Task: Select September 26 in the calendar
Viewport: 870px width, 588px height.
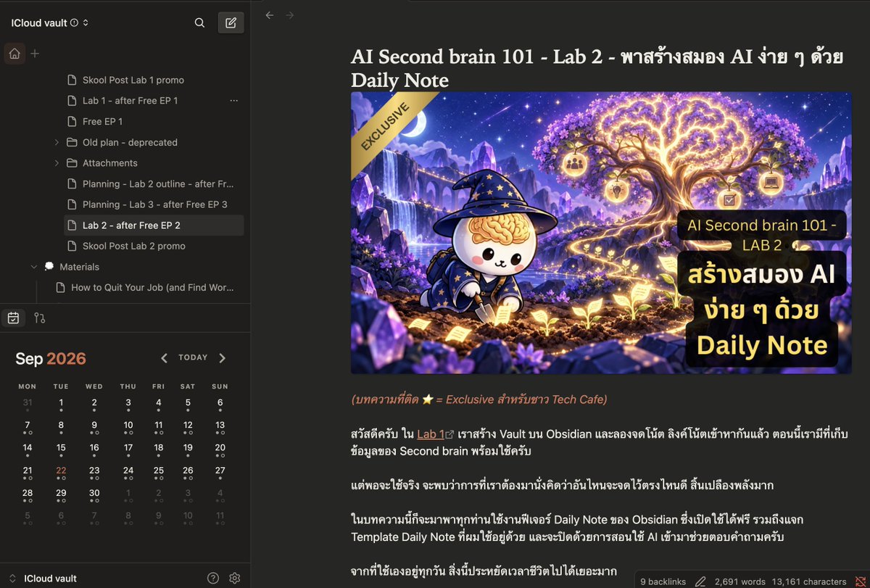Action: tap(188, 472)
